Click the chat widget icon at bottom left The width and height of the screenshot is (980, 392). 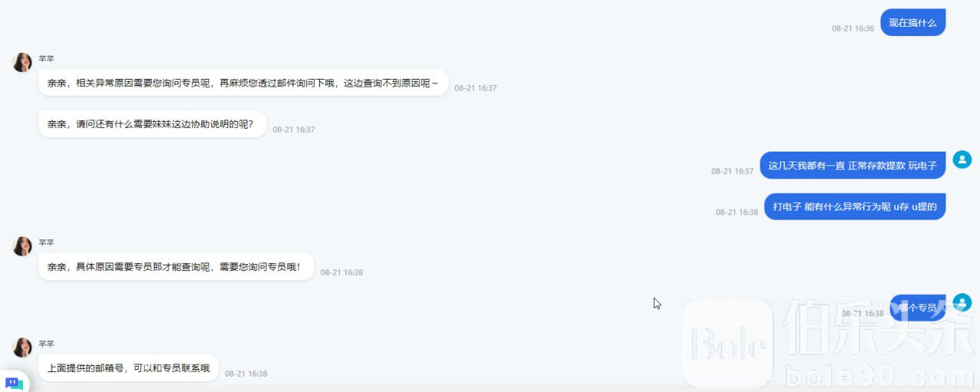[14, 382]
